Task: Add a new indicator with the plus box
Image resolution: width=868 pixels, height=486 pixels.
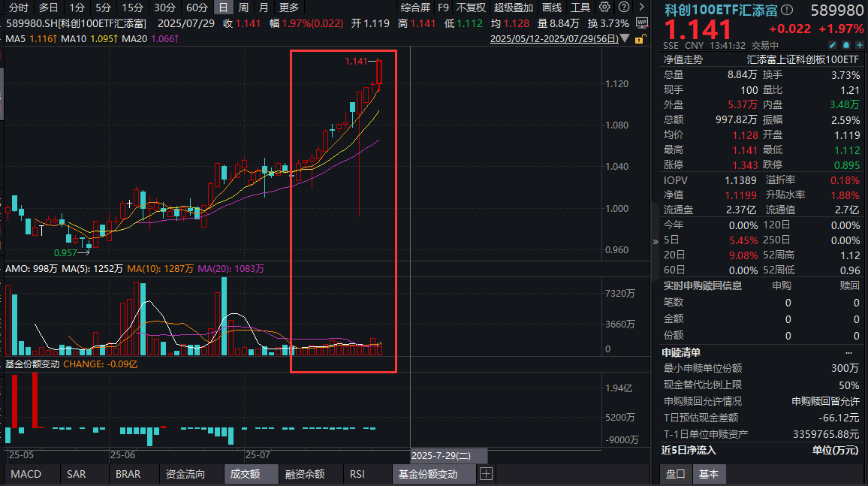Action: click(x=486, y=473)
